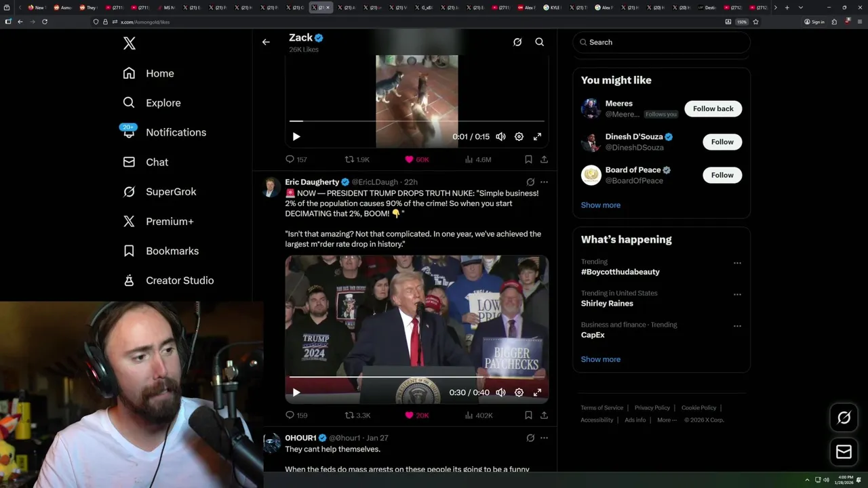
Task: Open settings of the dog video
Action: (x=519, y=136)
